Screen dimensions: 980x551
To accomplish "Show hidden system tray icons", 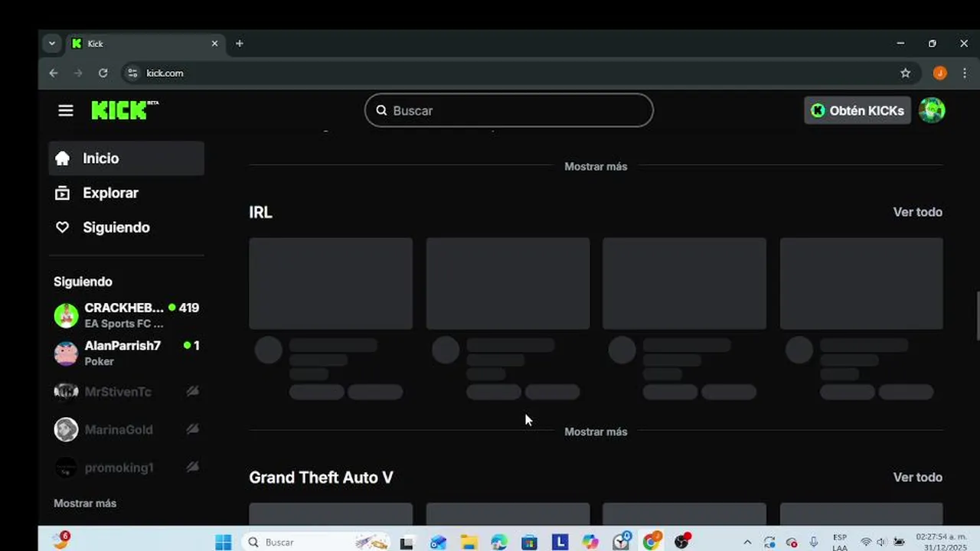I will [x=747, y=542].
